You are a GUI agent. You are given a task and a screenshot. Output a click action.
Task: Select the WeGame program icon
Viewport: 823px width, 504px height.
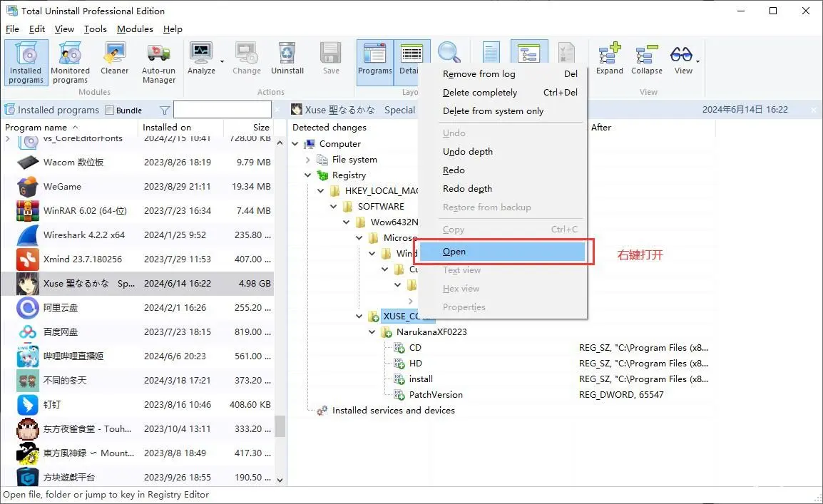(27, 186)
